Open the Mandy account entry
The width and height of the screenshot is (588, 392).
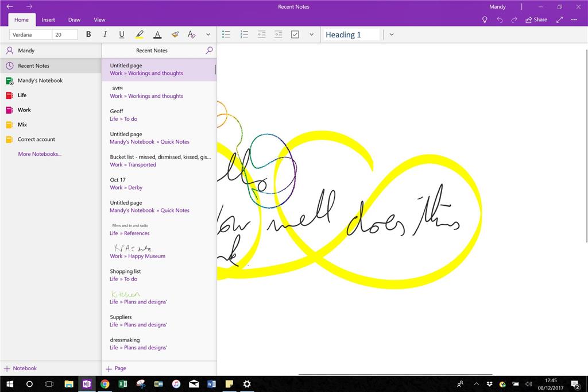51,51
